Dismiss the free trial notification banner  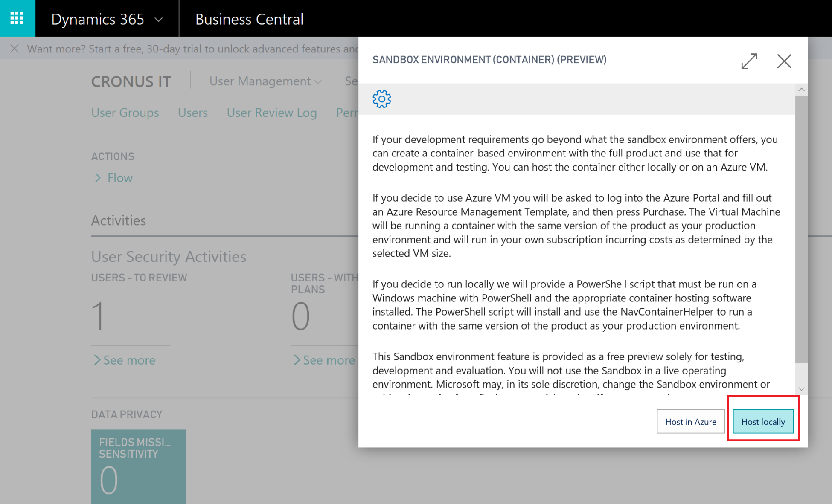pos(15,49)
